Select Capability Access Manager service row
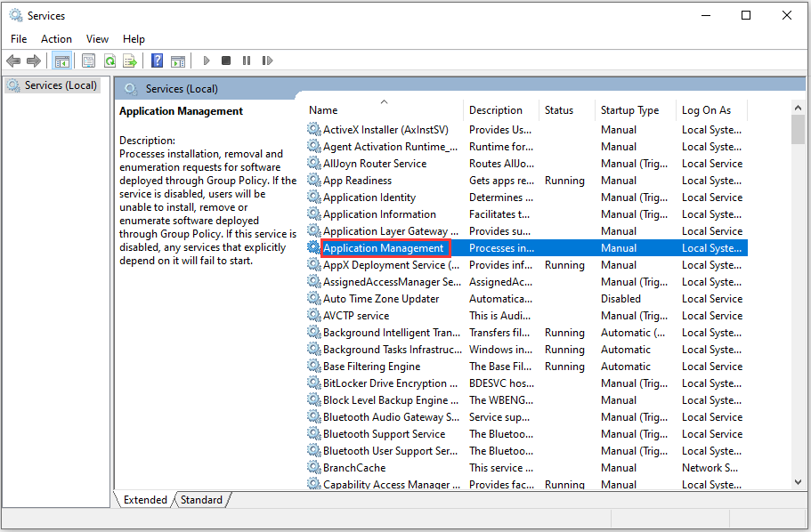Image resolution: width=811 pixels, height=532 pixels. (526, 484)
